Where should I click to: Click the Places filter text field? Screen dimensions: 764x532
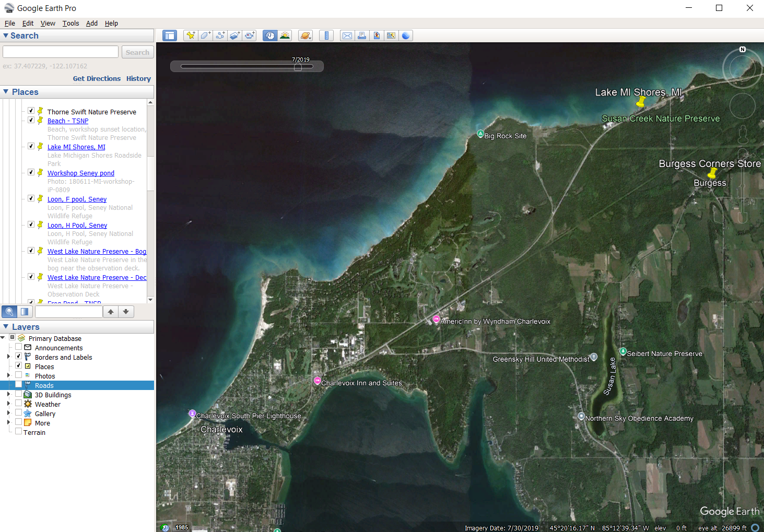tap(68, 312)
